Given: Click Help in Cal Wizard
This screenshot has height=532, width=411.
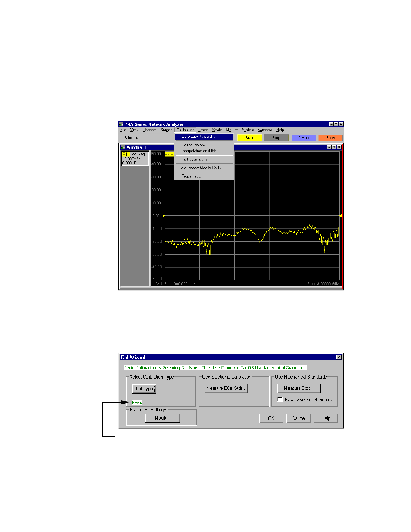Looking at the screenshot, I should tap(326, 418).
